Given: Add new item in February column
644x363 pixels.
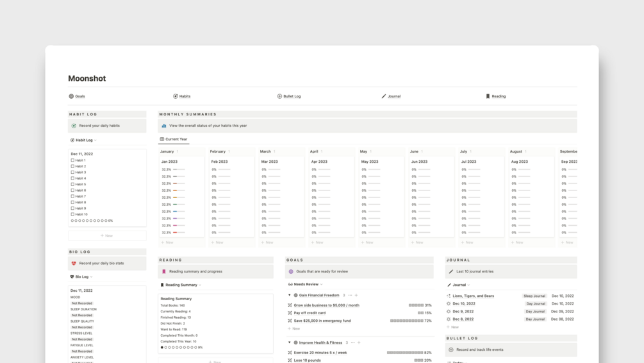Looking at the screenshot, I should pyautogui.click(x=217, y=242).
